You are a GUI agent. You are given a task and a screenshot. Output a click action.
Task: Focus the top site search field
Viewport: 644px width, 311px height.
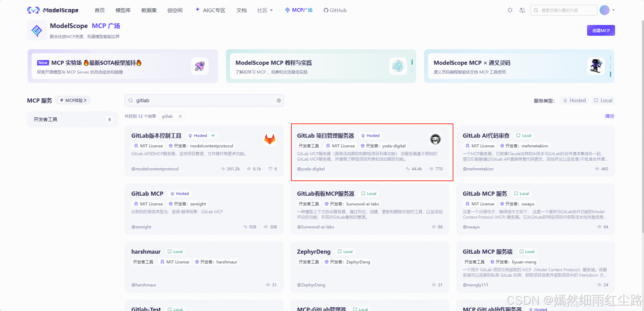click(564, 10)
